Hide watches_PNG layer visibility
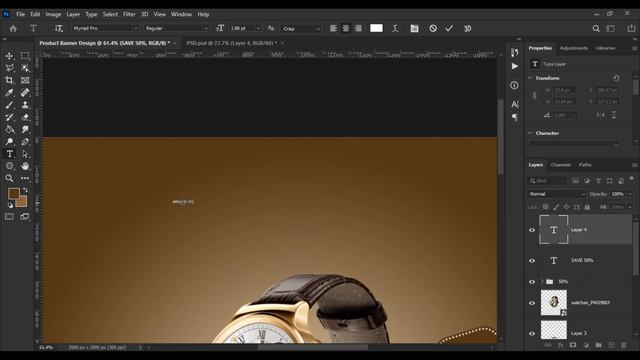 click(x=532, y=303)
